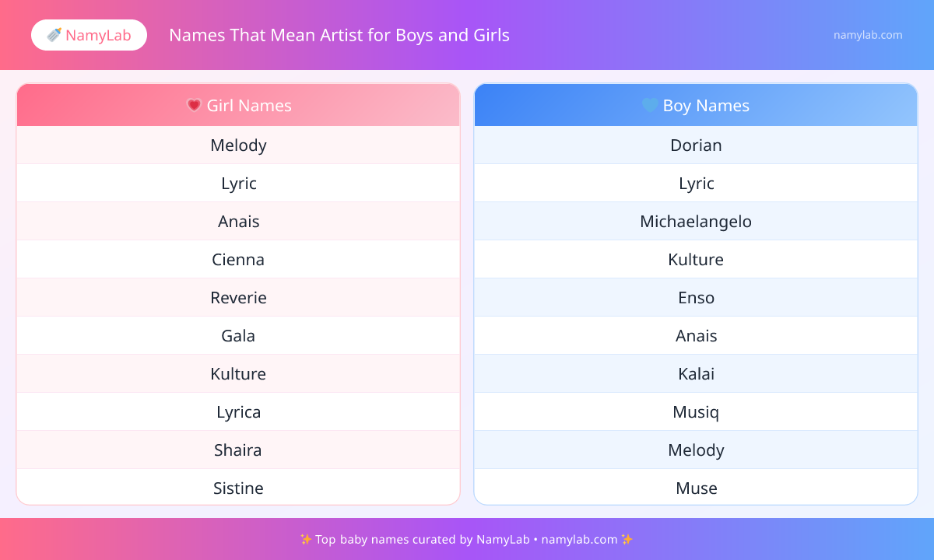Select the Boy Names column header

[x=696, y=105]
